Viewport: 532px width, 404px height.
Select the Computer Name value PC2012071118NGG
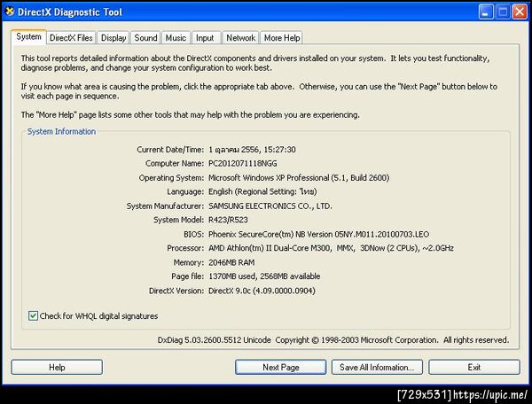tap(243, 163)
